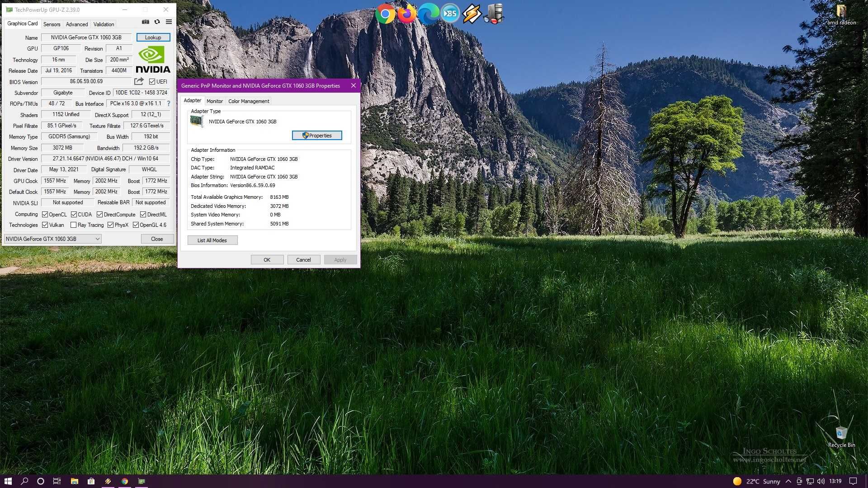Switch to Chrome on taskbar
The image size is (868, 488).
(125, 481)
